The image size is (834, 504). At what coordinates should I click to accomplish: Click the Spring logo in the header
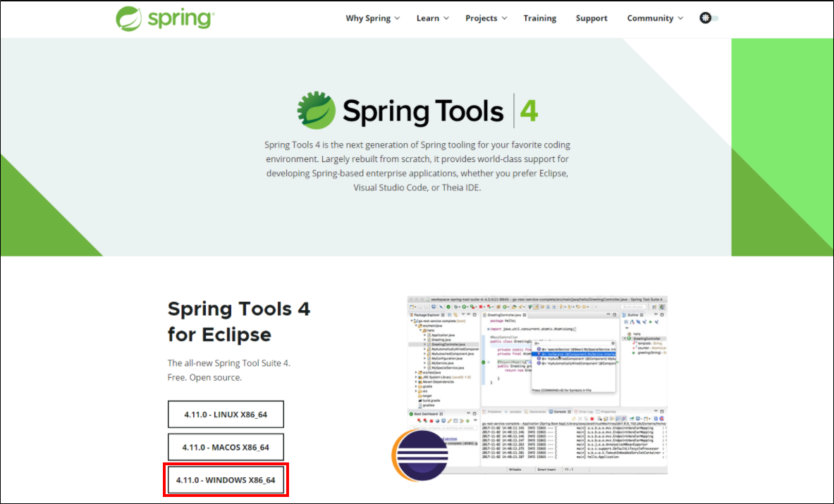click(166, 18)
